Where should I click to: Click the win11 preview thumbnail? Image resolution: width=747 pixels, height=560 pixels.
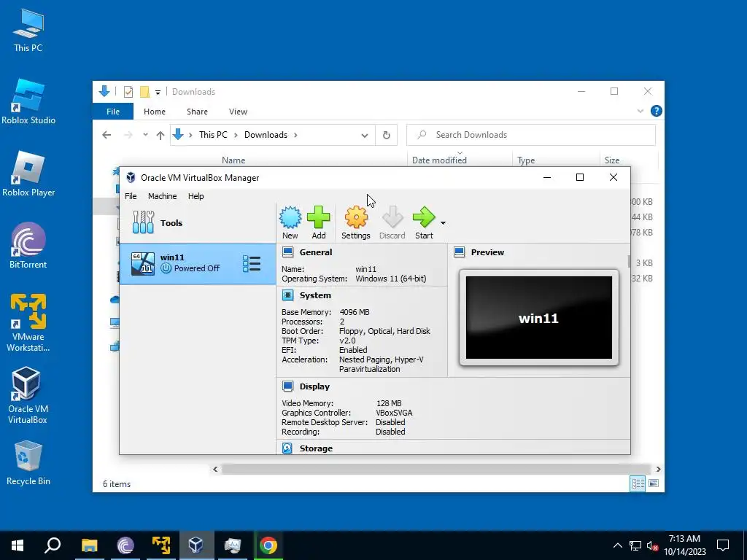click(x=539, y=318)
